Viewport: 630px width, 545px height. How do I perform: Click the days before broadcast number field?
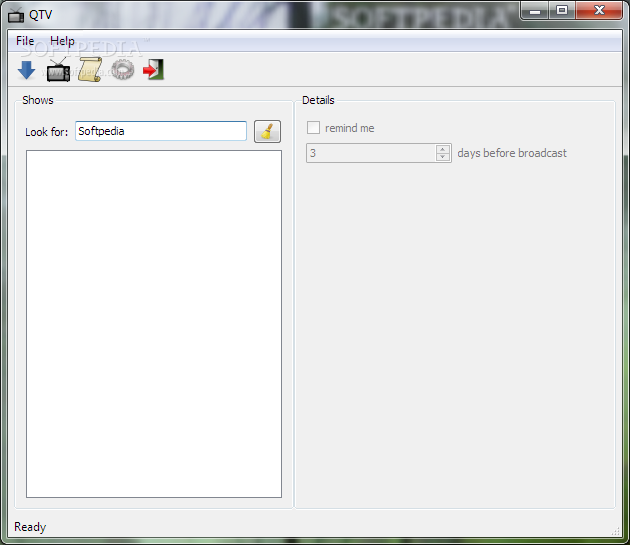coord(371,153)
